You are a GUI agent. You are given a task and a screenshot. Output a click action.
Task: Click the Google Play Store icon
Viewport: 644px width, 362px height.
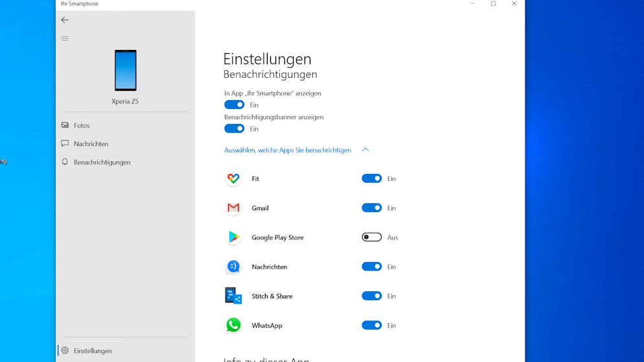pos(233,237)
